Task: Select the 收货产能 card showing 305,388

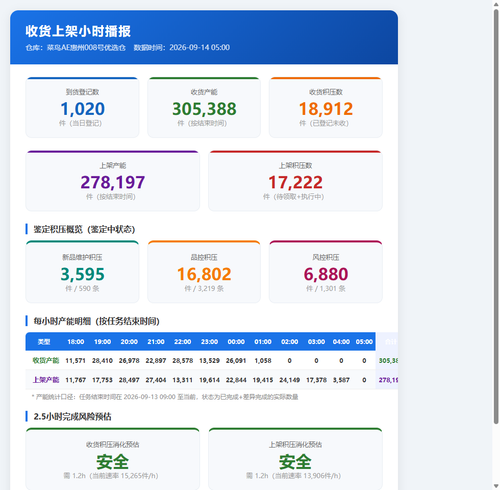Action: (204, 107)
